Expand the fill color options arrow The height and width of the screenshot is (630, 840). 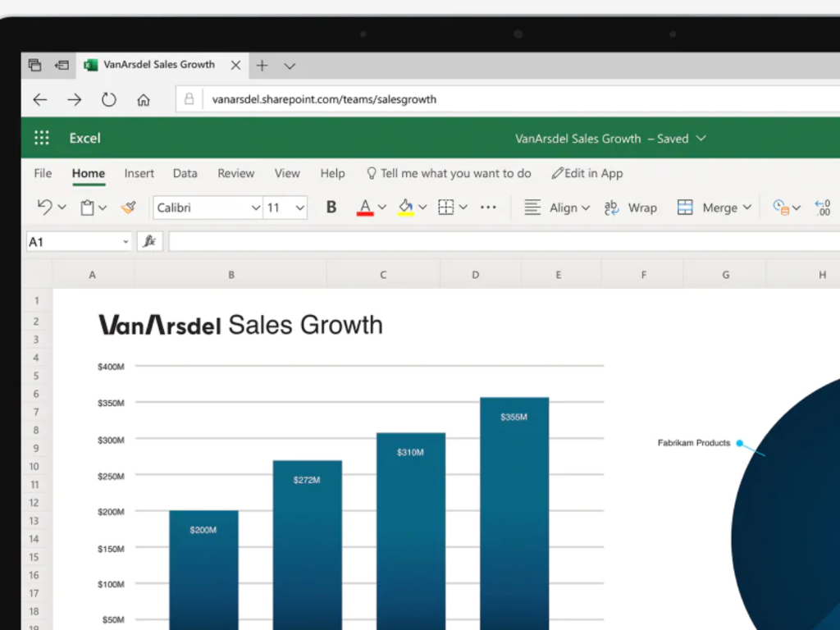coord(422,208)
